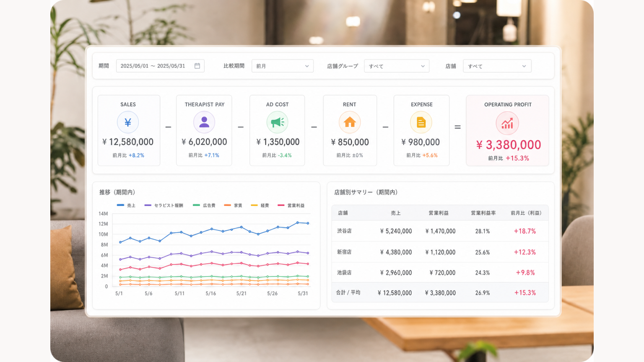This screenshot has width=644, height=362.
Task: Click the person icon in THERAPIST PAY card
Action: [x=204, y=122]
